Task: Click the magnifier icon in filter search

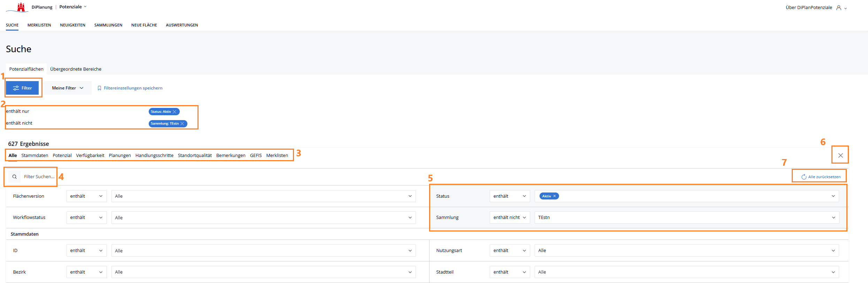Action: (15, 177)
